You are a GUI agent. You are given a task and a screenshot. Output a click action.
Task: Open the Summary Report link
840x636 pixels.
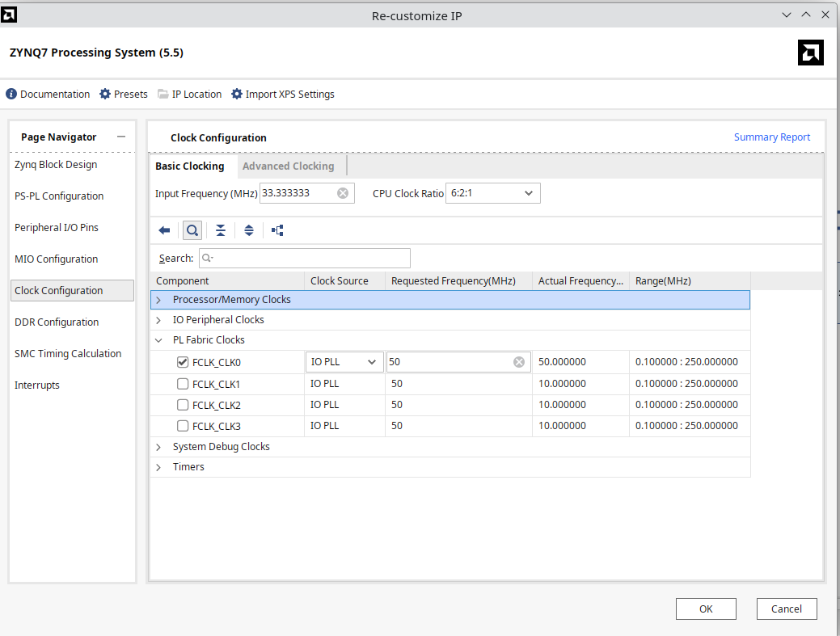point(772,137)
